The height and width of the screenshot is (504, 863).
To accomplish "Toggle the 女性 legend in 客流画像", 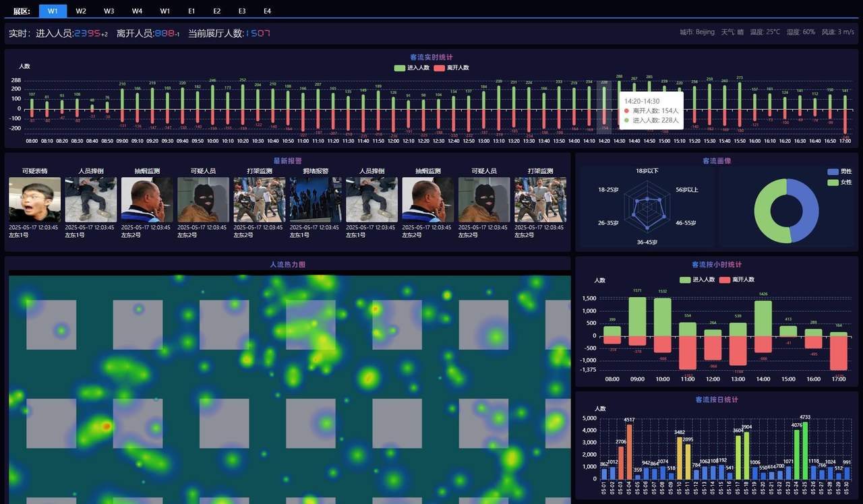I will 840,183.
